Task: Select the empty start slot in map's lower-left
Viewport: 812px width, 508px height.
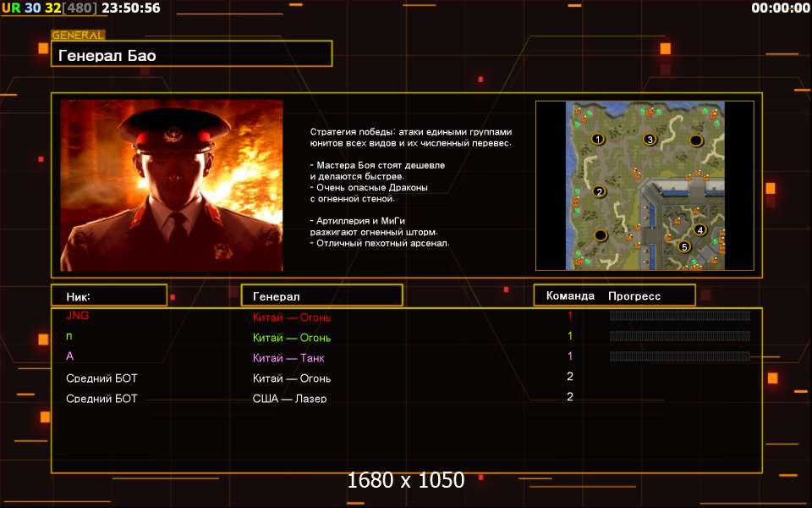Action: coord(600,235)
